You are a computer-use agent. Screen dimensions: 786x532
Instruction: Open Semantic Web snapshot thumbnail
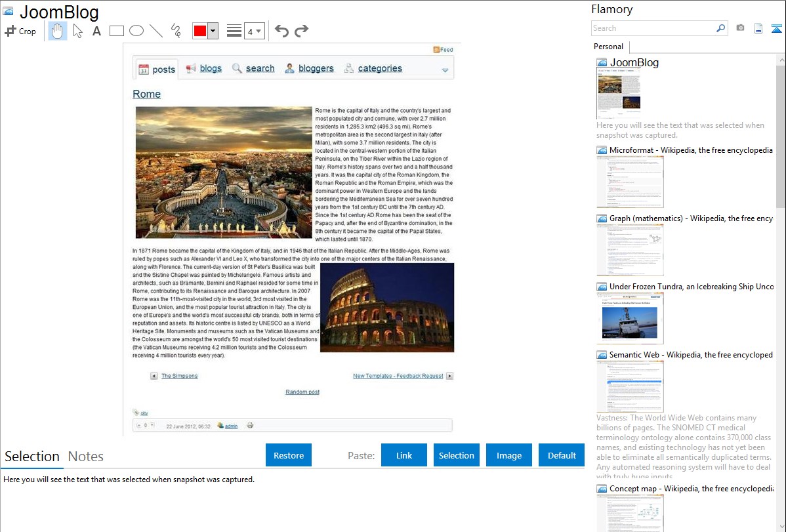[x=630, y=386]
